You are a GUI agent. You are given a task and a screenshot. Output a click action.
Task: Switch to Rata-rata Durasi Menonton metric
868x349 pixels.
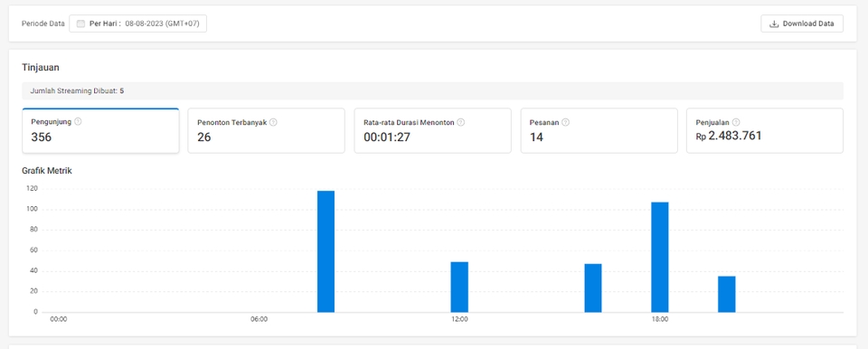pos(432,131)
